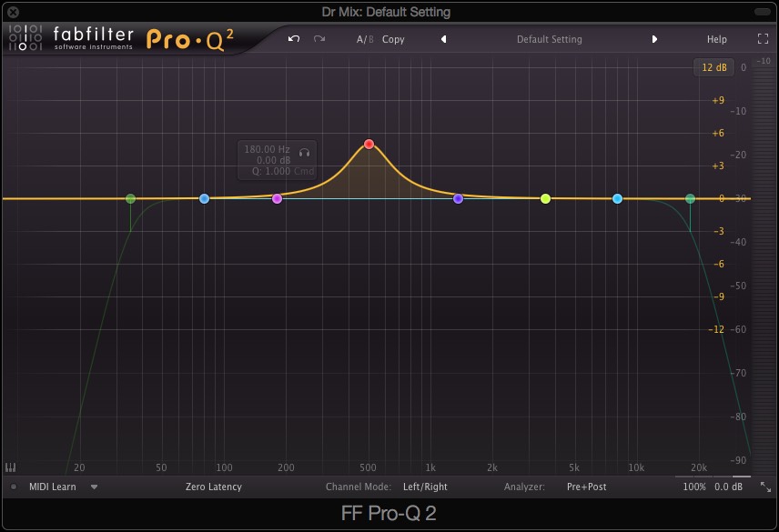Image resolution: width=779 pixels, height=532 pixels.
Task: Click the 100% output scale value
Action: [x=693, y=487]
